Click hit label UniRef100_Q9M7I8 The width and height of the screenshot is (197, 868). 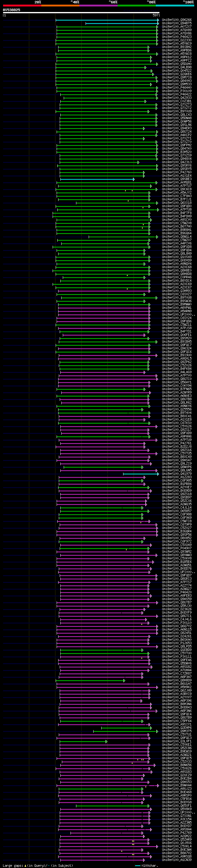(x=177, y=78)
